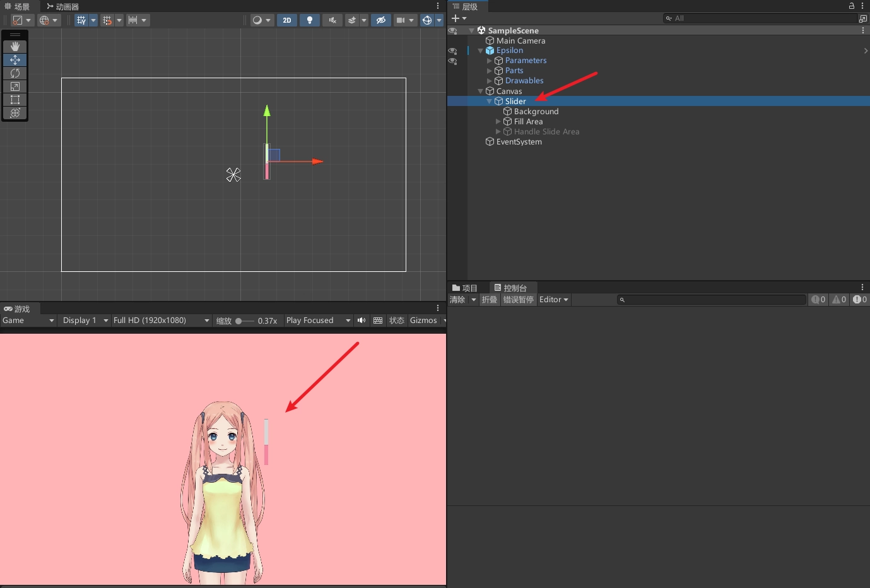Toggle SampleScene visibility eye icon
This screenshot has height=588, width=870.
coord(452,30)
